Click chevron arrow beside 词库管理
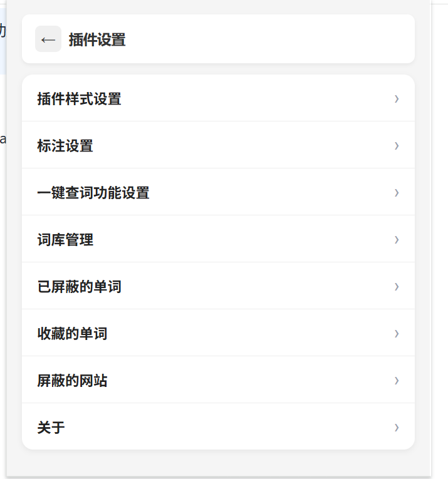 tap(397, 239)
